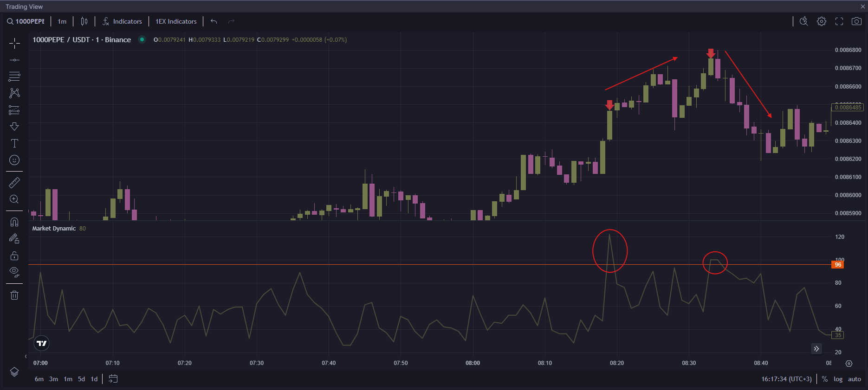Toggle lock all drawing tools
The height and width of the screenshot is (390, 868).
[x=14, y=256]
